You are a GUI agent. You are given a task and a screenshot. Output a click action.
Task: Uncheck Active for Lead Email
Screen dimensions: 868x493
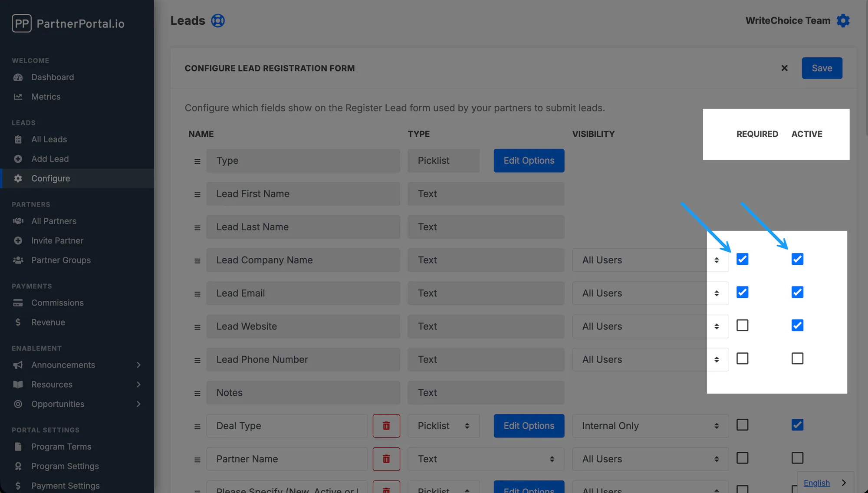tap(797, 292)
